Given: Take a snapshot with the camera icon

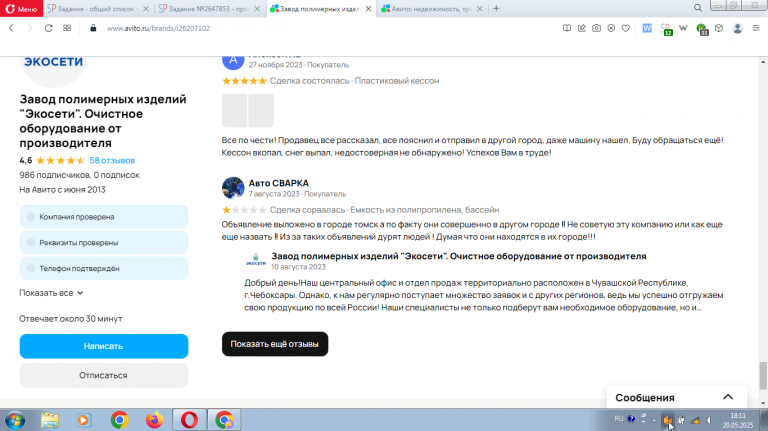Looking at the screenshot, I should (x=596, y=28).
